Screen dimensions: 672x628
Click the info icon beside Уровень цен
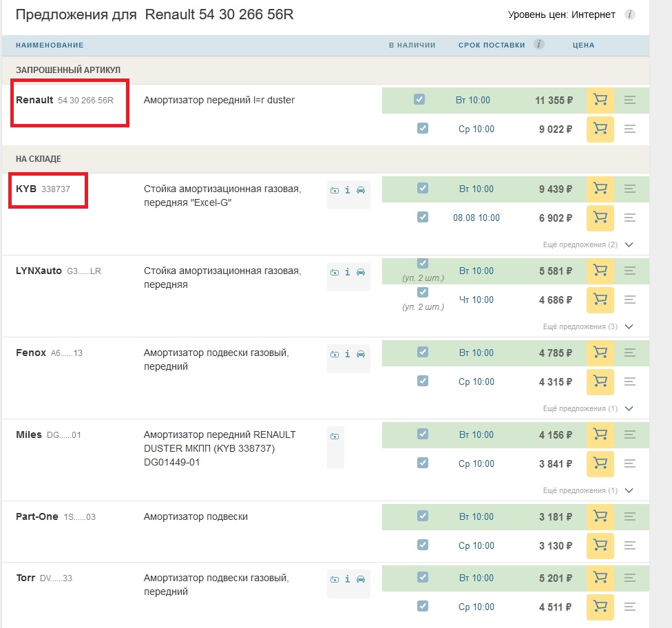click(629, 14)
